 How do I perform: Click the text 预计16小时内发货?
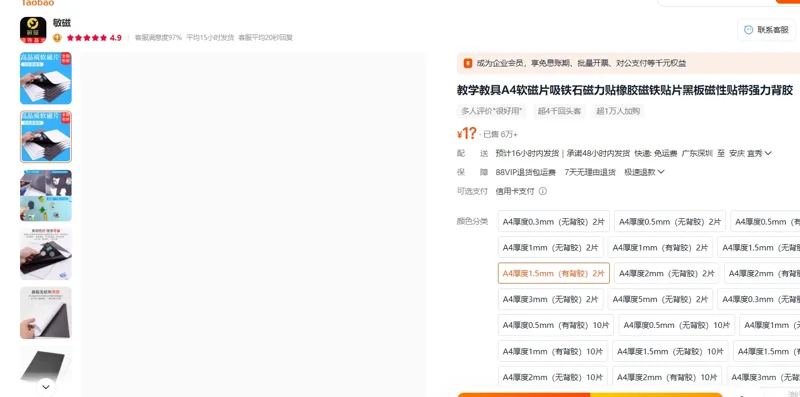pyautogui.click(x=528, y=153)
